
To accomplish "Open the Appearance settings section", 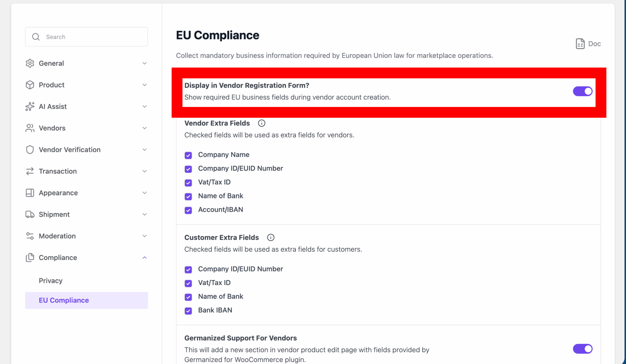I will tap(58, 193).
